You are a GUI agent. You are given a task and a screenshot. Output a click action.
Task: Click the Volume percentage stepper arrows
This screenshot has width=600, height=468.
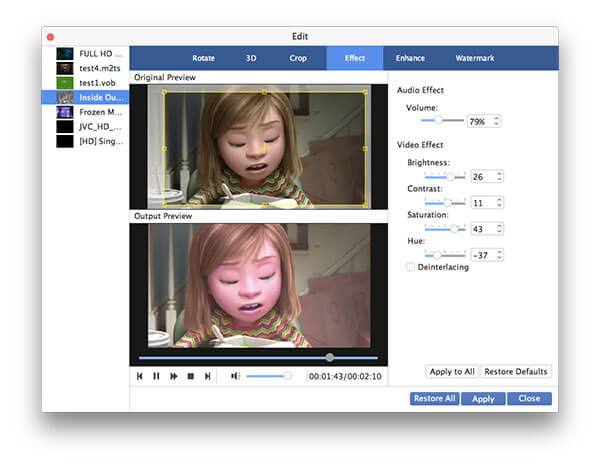coord(496,121)
